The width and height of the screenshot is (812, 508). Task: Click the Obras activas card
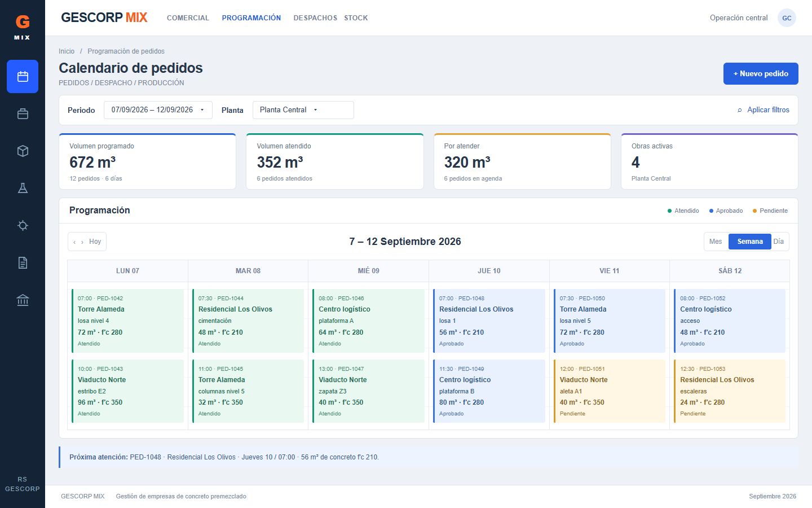click(x=709, y=161)
